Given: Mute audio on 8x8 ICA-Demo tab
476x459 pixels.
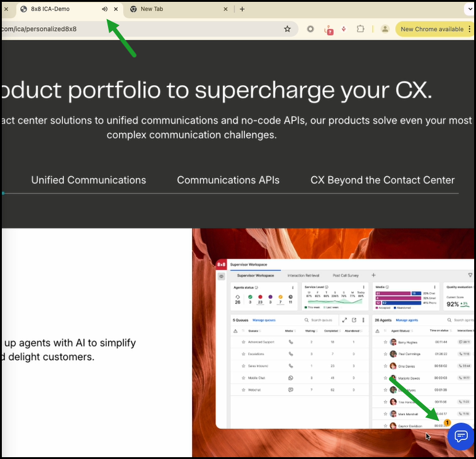Looking at the screenshot, I should click(x=104, y=9).
